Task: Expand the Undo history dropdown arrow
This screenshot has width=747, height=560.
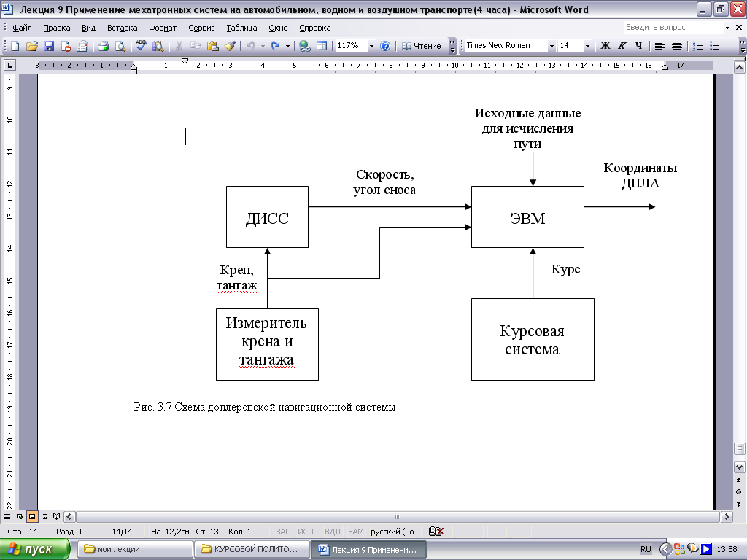Action: click(263, 46)
